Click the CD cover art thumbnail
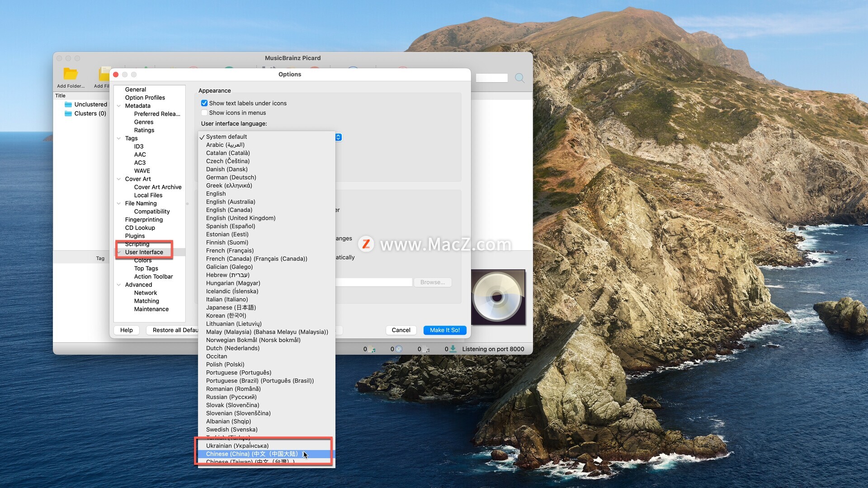 [498, 297]
